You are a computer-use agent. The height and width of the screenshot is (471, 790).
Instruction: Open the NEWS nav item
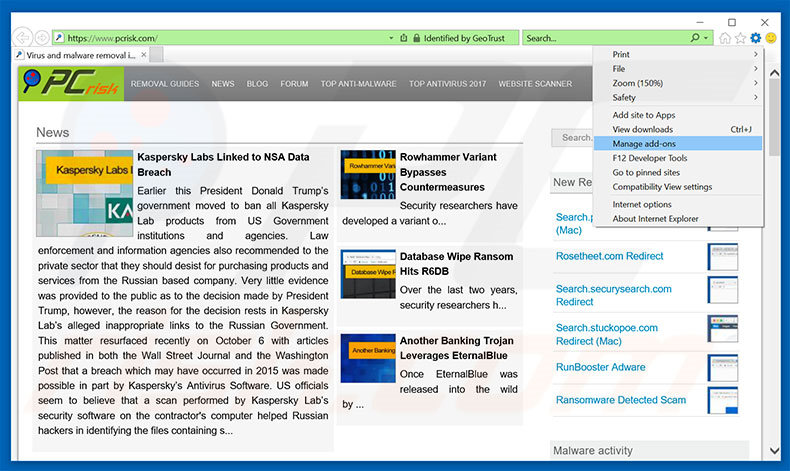(x=223, y=84)
